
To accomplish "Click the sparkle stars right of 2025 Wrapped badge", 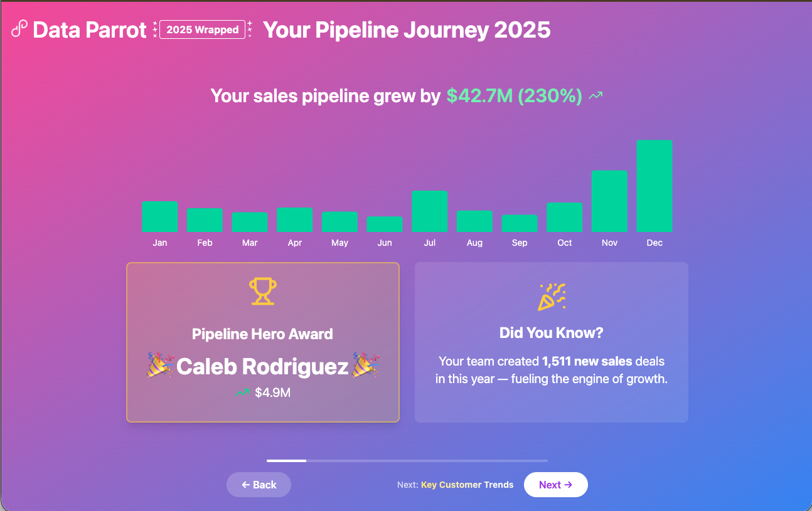I will coord(250,29).
